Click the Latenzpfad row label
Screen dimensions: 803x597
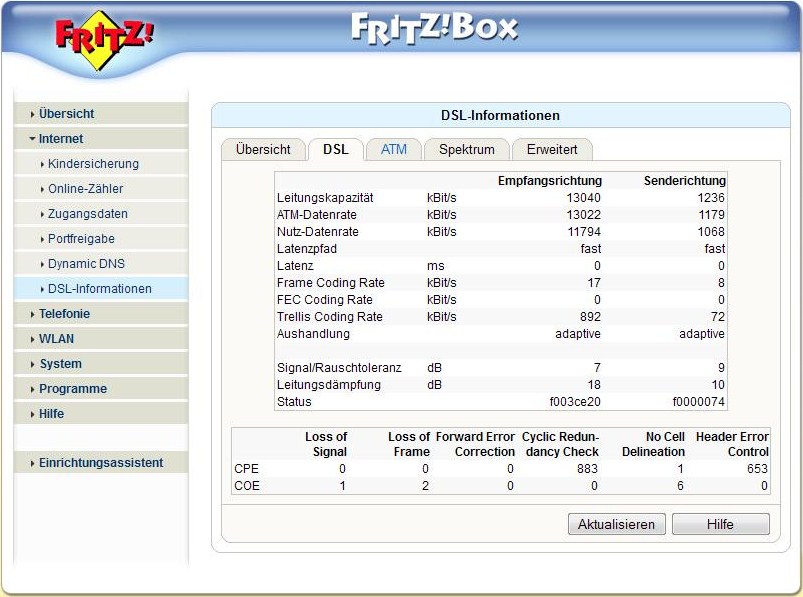point(307,249)
